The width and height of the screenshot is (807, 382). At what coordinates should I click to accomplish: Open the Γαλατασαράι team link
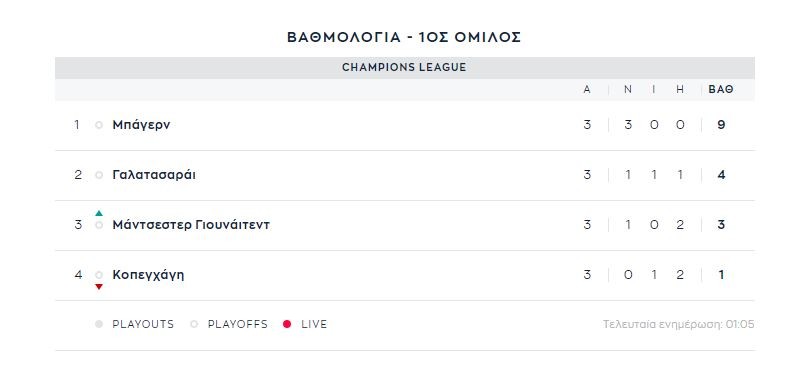(x=154, y=175)
